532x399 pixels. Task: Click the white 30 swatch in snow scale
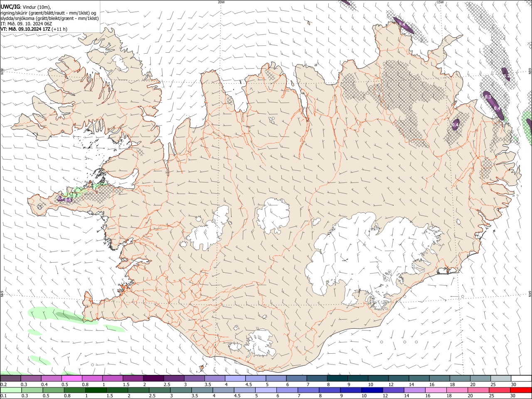(x=521, y=379)
